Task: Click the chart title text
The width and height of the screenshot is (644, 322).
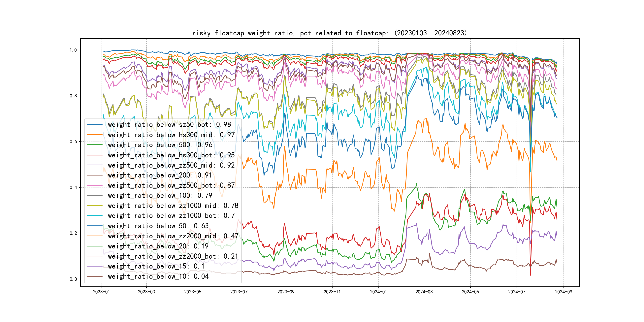Action: click(330, 33)
